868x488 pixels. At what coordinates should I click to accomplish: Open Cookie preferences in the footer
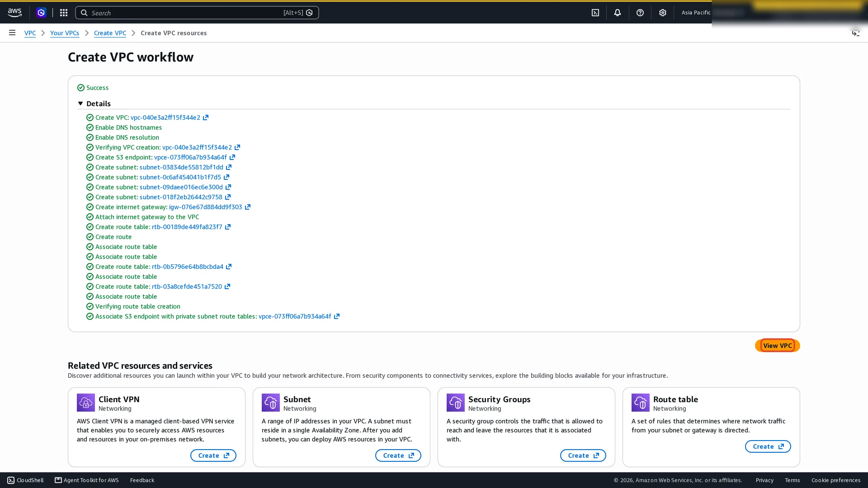pos(836,480)
